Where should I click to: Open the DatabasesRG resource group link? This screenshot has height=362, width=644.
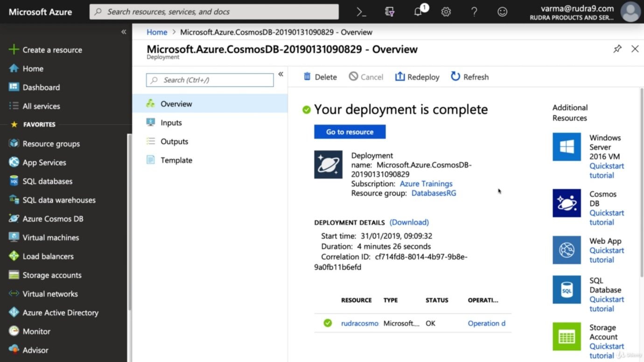(x=434, y=193)
